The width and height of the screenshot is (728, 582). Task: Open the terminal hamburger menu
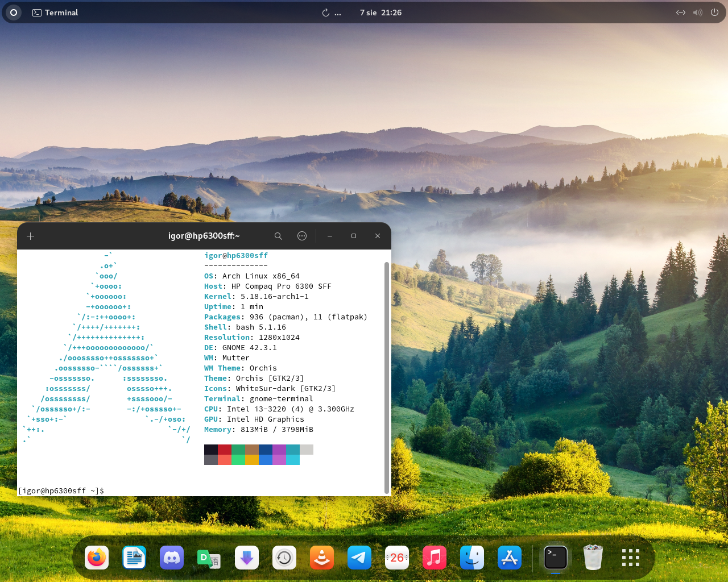[x=302, y=236]
